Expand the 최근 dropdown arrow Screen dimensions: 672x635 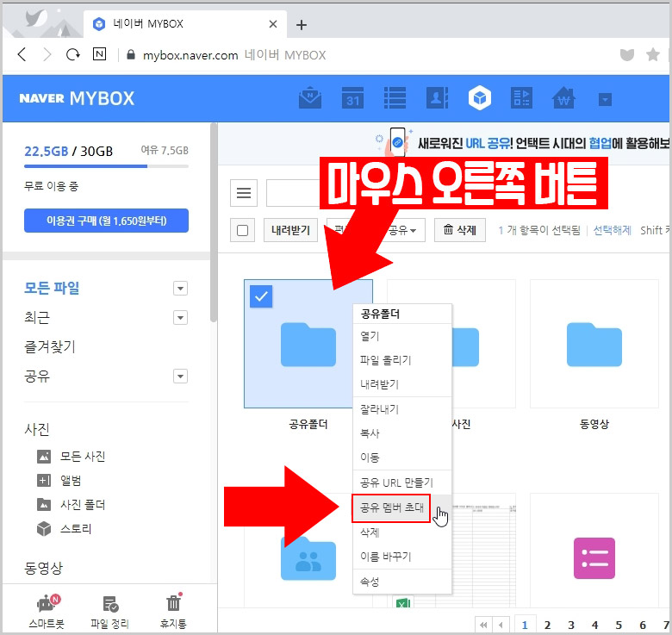180,317
